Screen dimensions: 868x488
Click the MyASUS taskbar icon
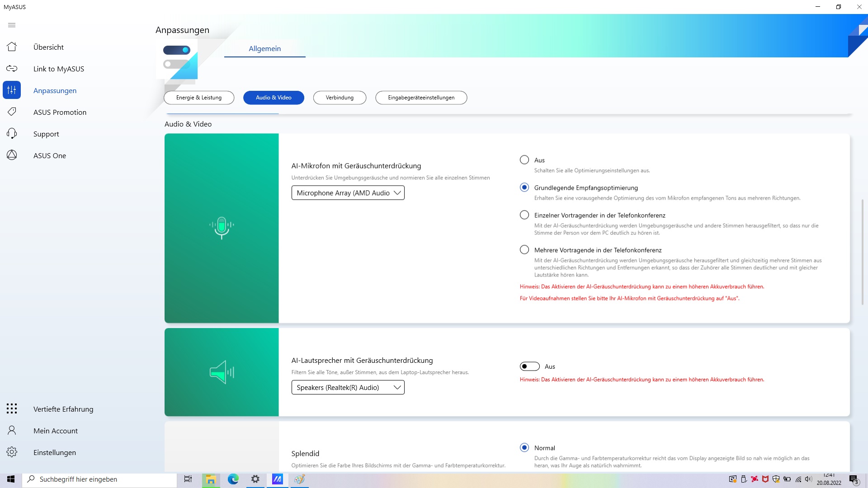(x=278, y=479)
